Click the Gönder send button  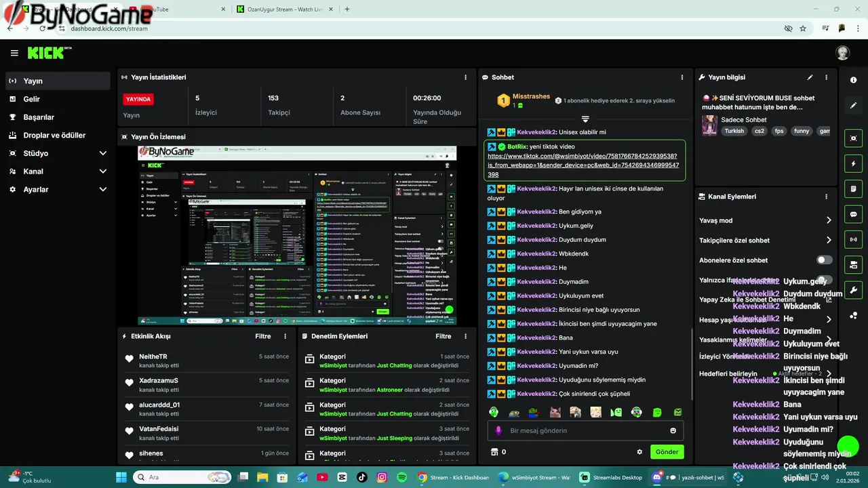[667, 452]
